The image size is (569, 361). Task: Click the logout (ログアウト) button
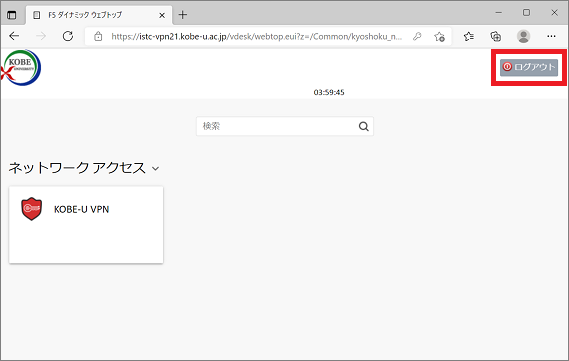(x=529, y=67)
